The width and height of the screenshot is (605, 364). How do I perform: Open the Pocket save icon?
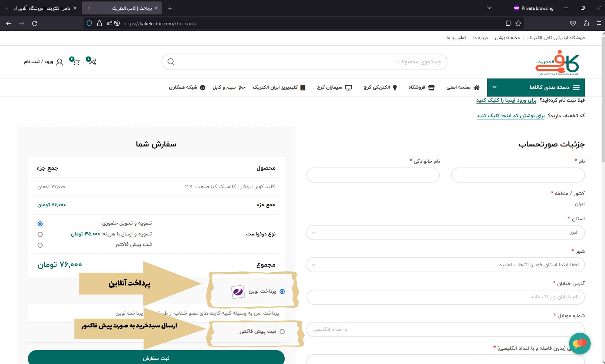tap(573, 23)
